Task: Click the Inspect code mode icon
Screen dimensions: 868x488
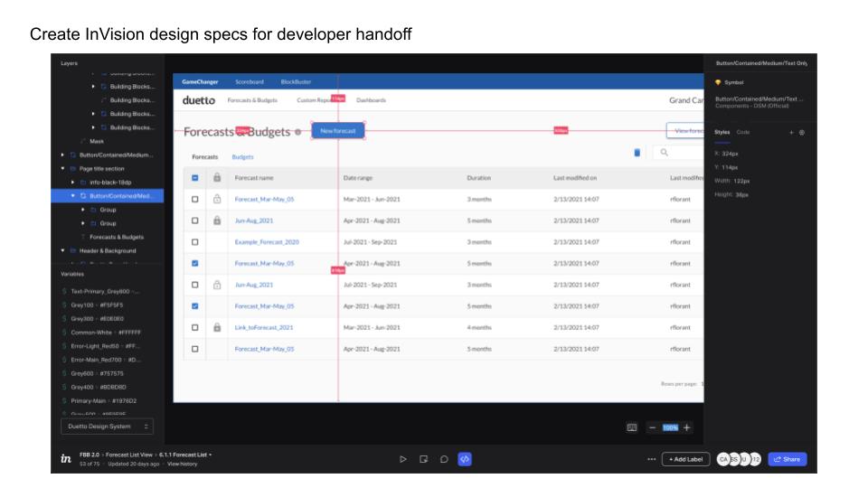Action: pyautogui.click(x=465, y=459)
